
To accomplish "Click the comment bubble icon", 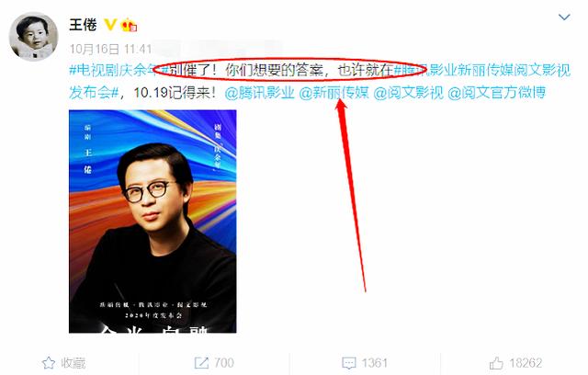I will [349, 363].
